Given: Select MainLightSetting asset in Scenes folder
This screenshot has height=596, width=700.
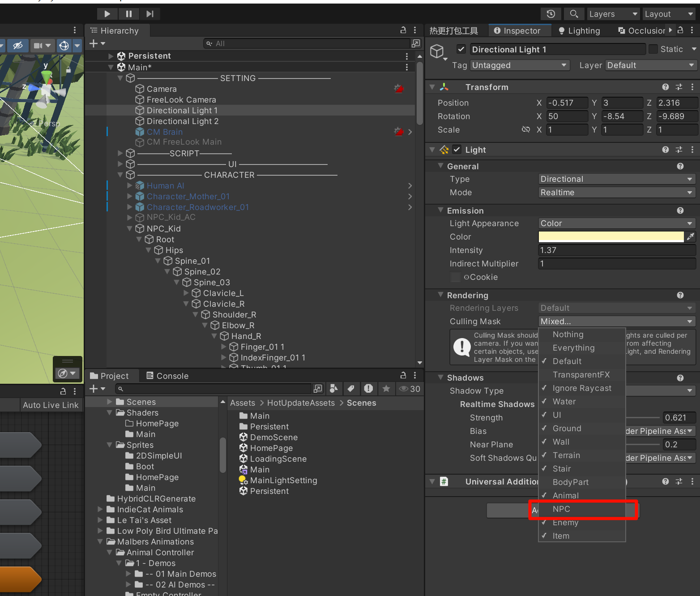Looking at the screenshot, I should click(278, 480).
